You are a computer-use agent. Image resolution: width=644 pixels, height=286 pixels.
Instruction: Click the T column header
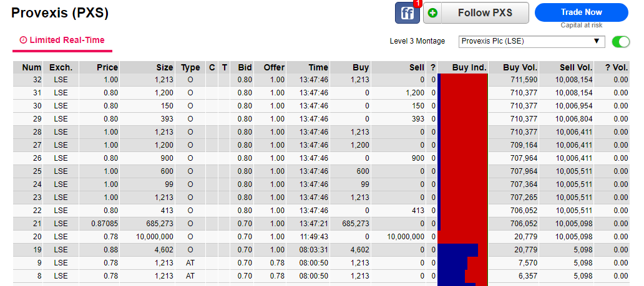tap(224, 68)
